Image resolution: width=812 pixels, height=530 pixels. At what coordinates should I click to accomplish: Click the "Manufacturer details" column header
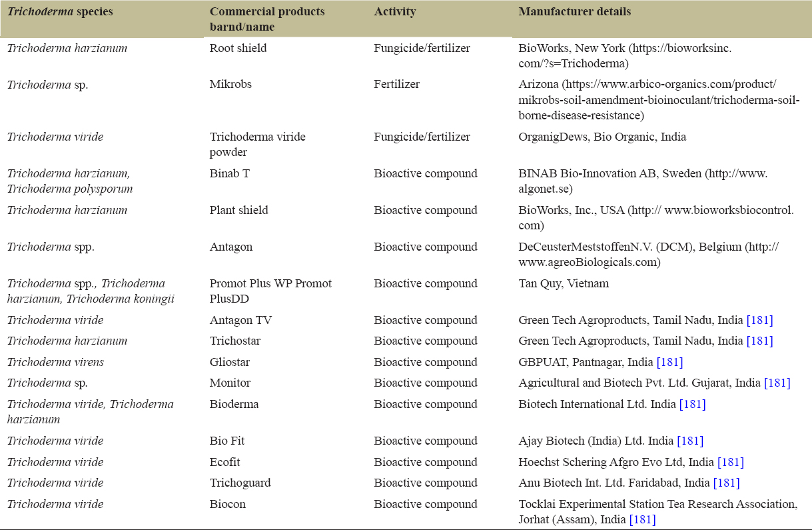coord(574,12)
